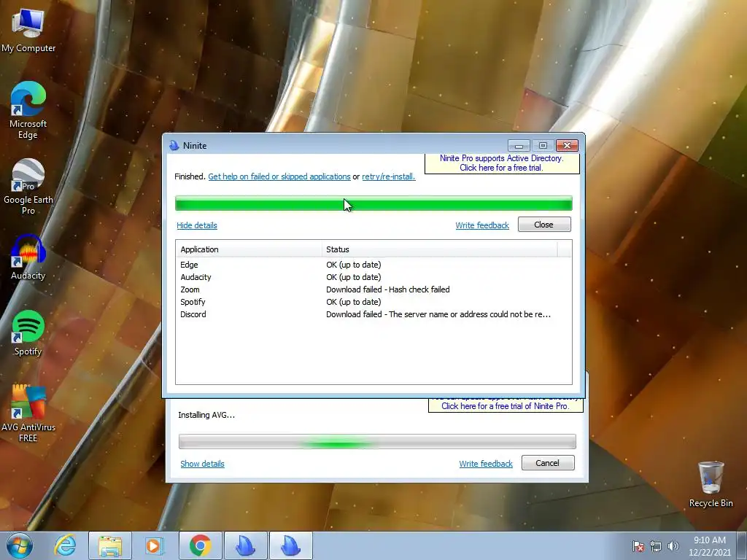Launch Windows Media Player from taskbar
The image size is (747, 560).
pyautogui.click(x=154, y=545)
